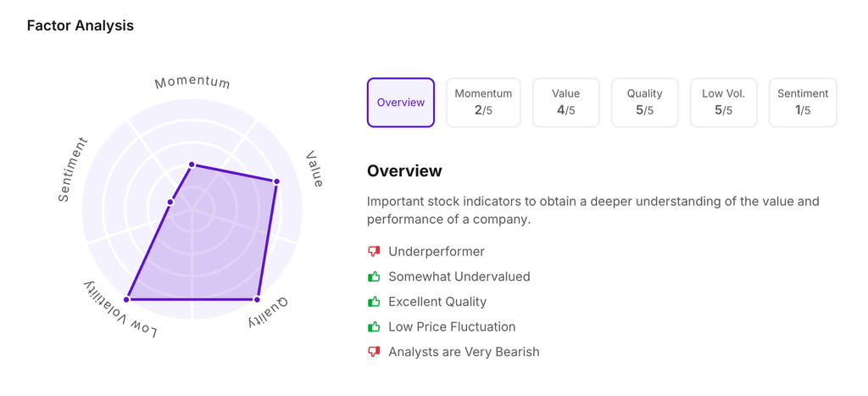
Task: Click the Sentiment axis label on chart
Action: click(72, 170)
